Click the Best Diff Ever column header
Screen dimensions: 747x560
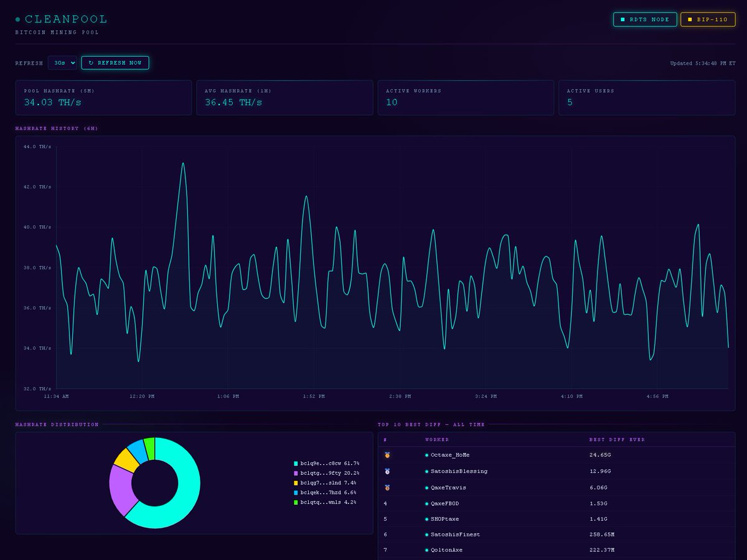click(x=617, y=440)
